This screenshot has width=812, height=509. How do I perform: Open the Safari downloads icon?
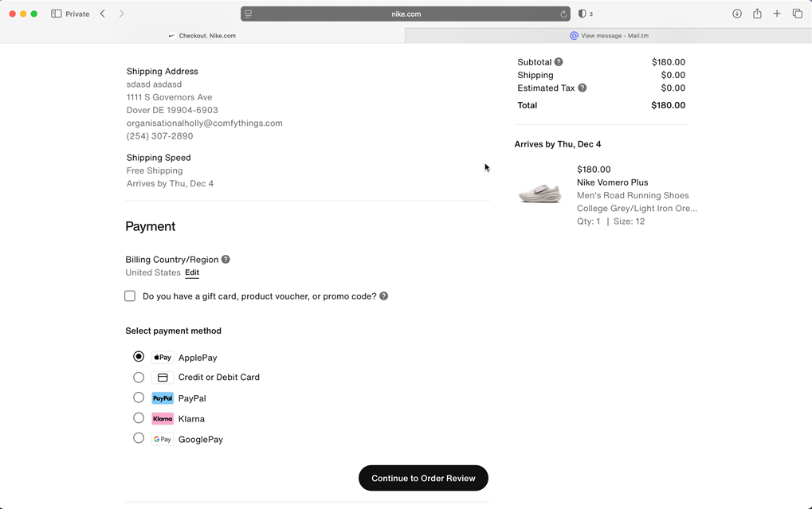(736, 14)
